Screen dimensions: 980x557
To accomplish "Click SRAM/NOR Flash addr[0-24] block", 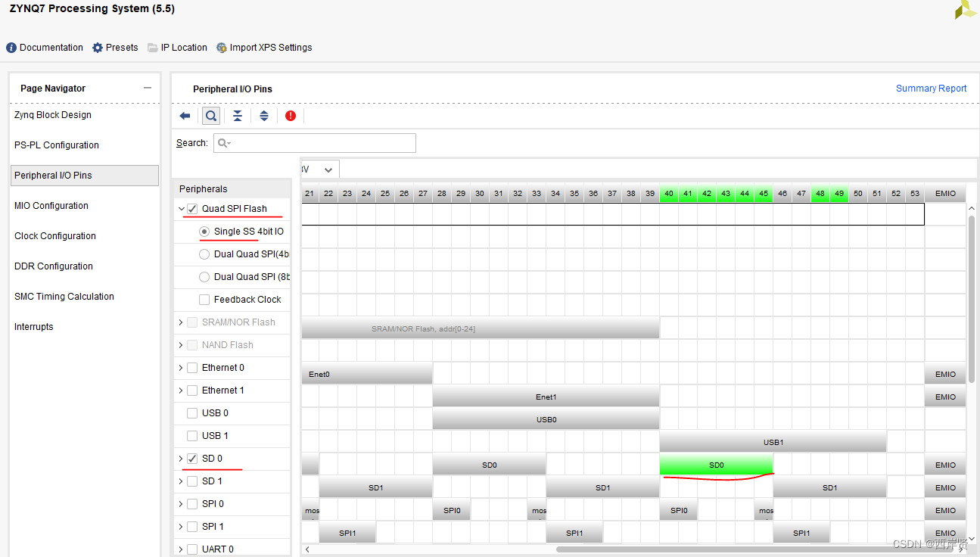I will (481, 328).
